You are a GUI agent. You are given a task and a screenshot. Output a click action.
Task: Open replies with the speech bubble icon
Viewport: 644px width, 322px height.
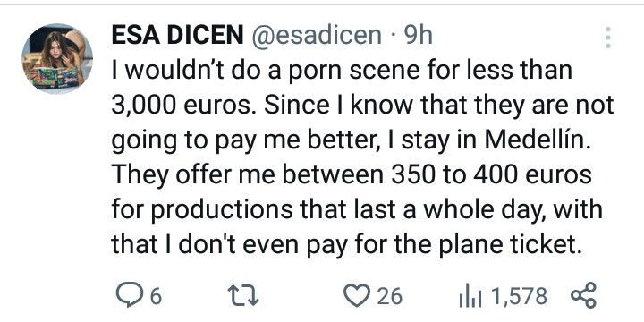pos(130,296)
